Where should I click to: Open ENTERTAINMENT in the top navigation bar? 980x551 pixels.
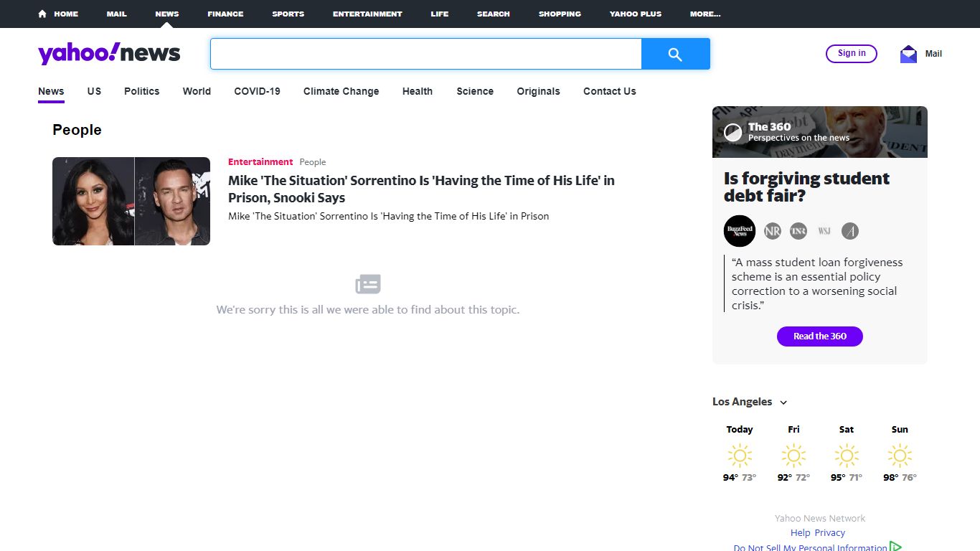click(367, 14)
